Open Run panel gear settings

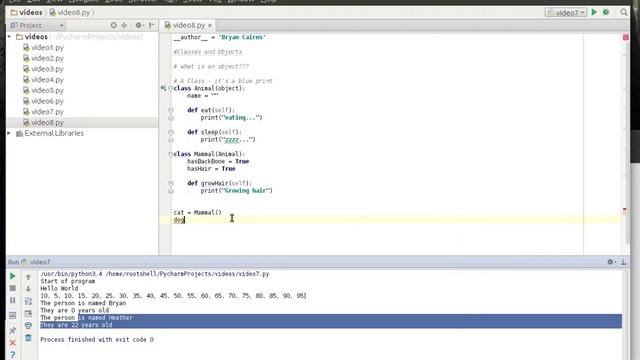pos(611,262)
